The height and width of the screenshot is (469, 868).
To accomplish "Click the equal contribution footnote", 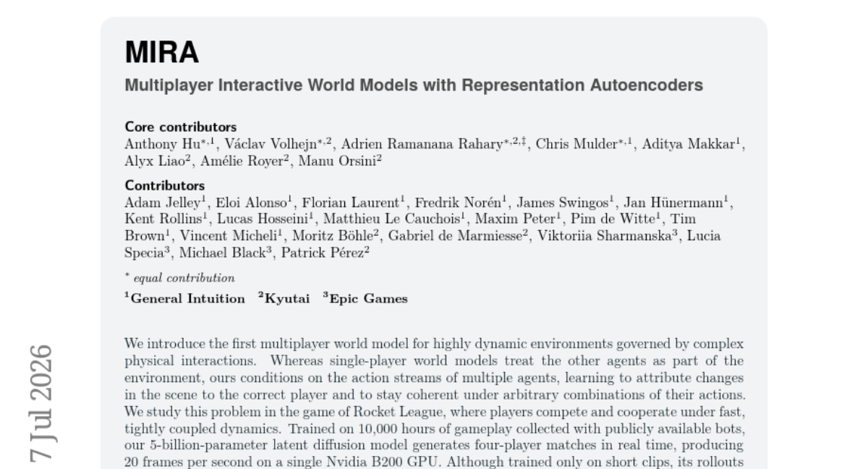I will pos(179,278).
